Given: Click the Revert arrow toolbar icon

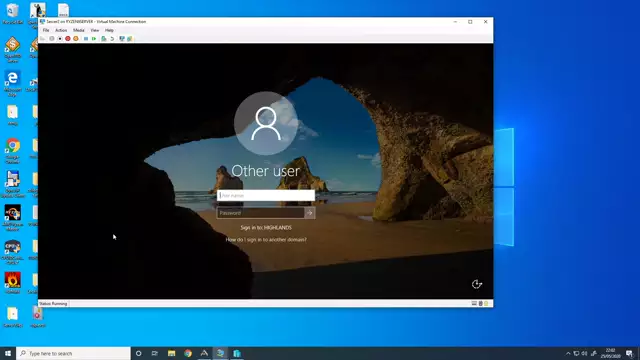Looking at the screenshot, I should (x=112, y=39).
